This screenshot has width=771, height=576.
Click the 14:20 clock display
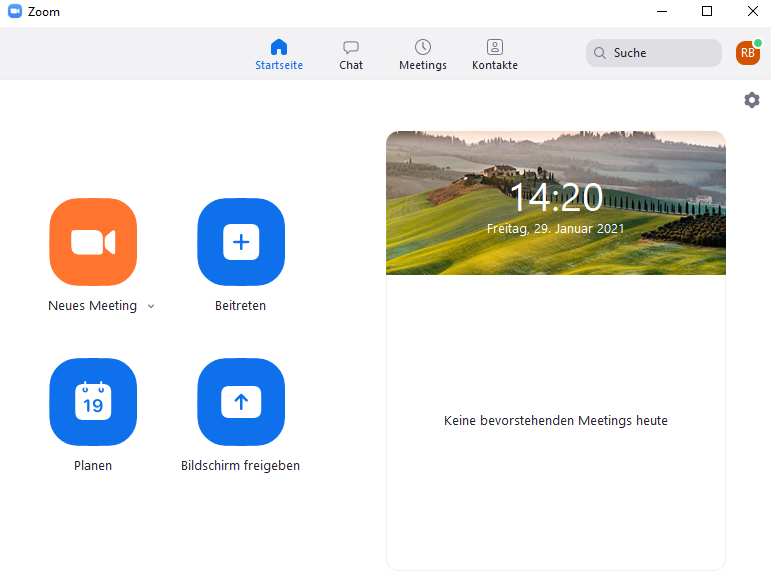coord(556,198)
